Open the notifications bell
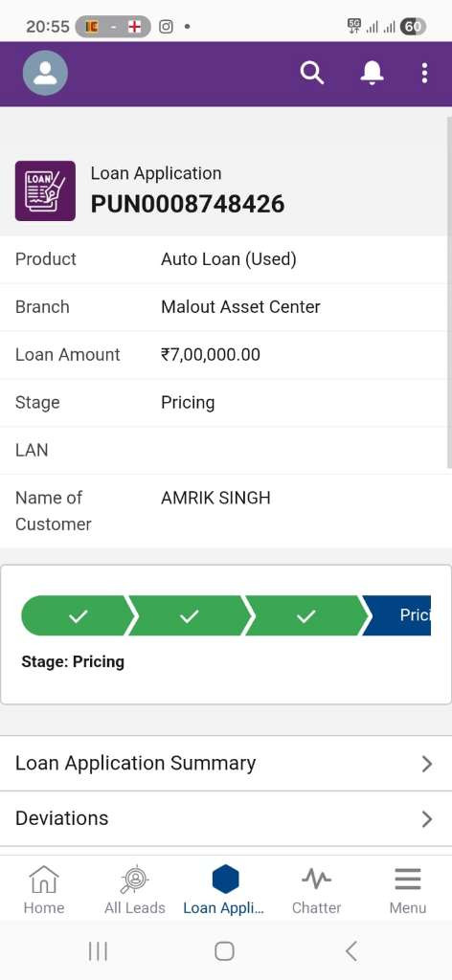 point(372,73)
